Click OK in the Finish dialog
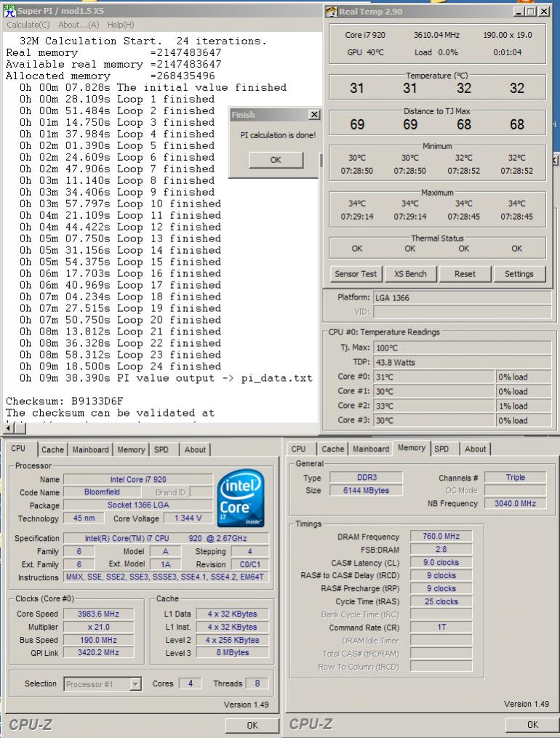 tap(276, 160)
